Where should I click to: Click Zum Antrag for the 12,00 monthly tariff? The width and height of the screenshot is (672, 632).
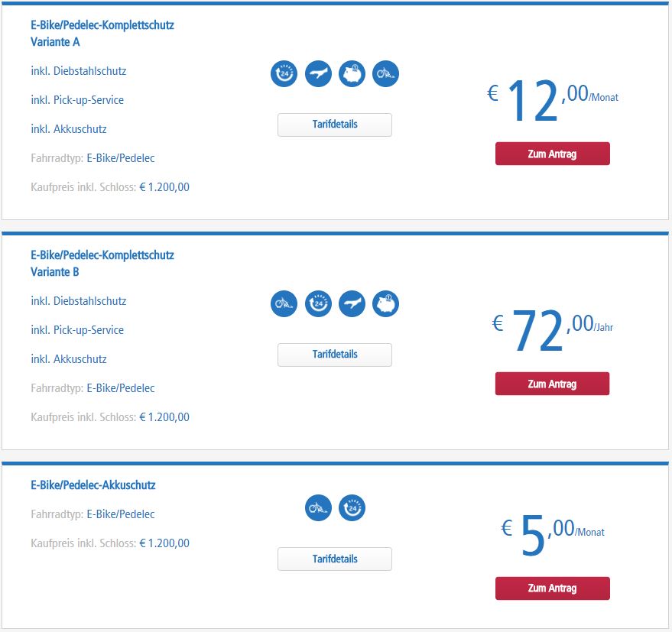click(553, 154)
